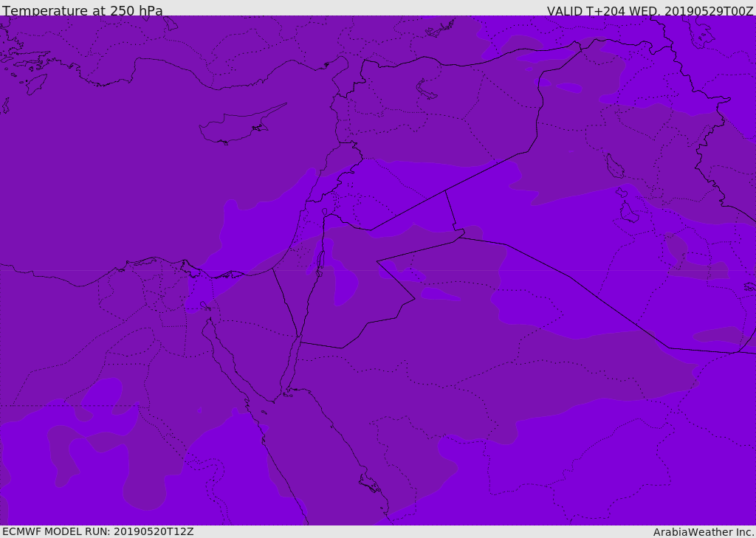Click the 'VALID T+204 WED. 20190529T00Z' label
This screenshot has height=538, width=756.
point(650,10)
